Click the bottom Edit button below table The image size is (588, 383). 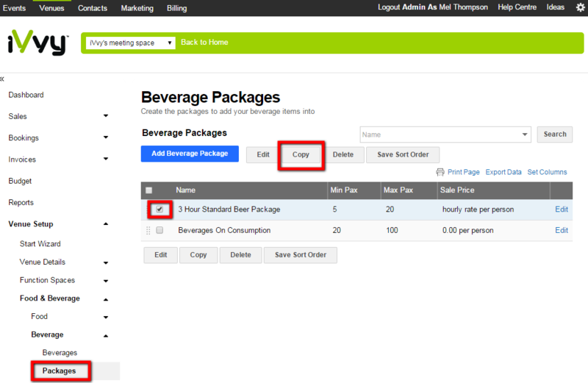[160, 255]
